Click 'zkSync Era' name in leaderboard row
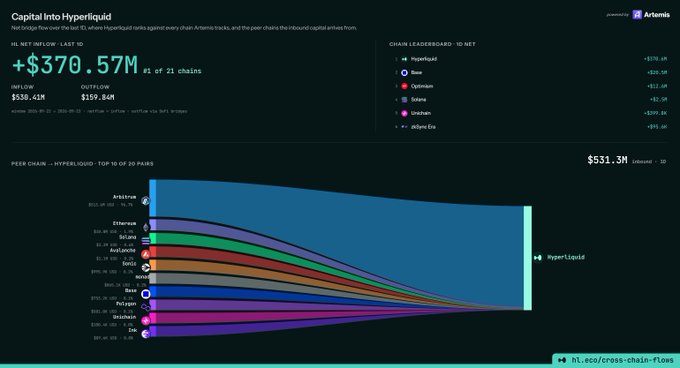The image size is (680, 368). coord(423,127)
